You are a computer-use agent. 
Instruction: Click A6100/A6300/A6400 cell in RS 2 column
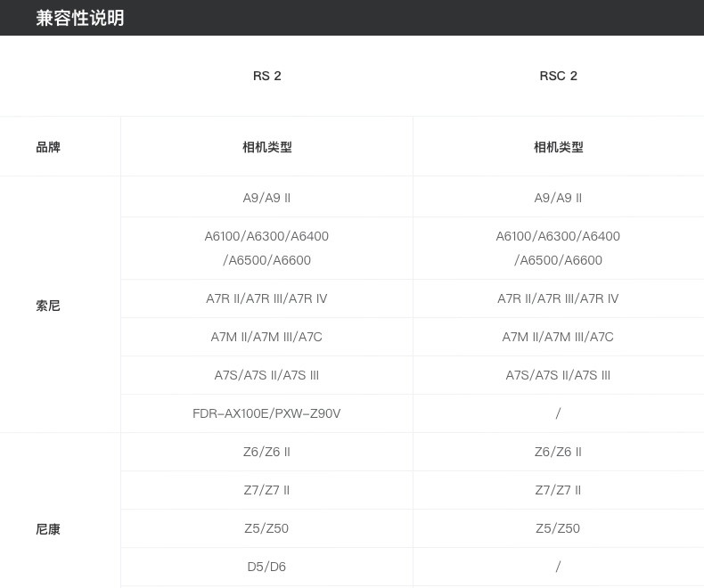(x=266, y=248)
